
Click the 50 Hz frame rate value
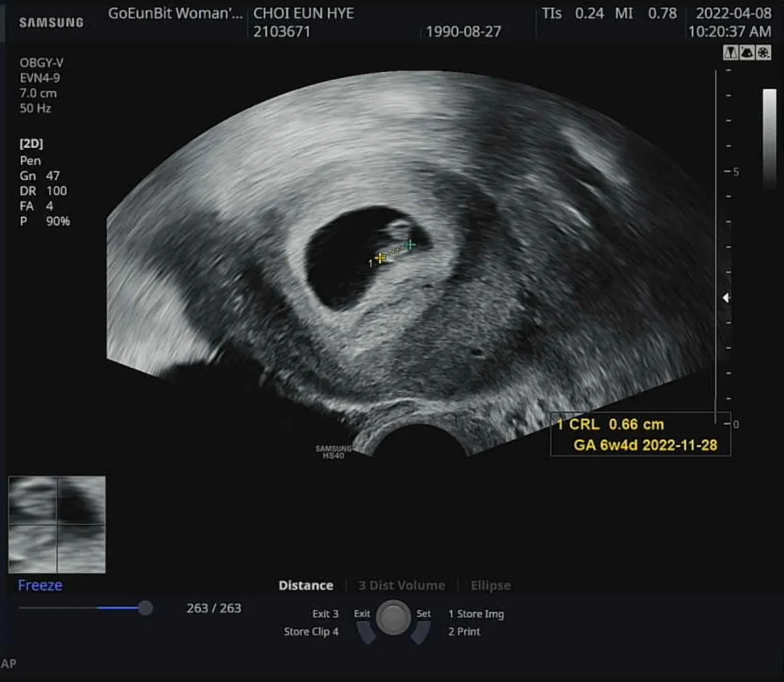pyautogui.click(x=35, y=108)
